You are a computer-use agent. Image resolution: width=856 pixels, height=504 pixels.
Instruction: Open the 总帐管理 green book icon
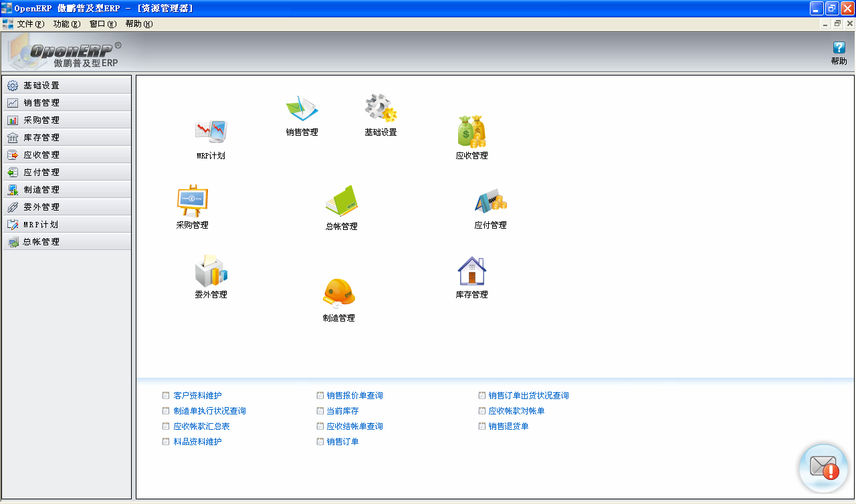(342, 202)
